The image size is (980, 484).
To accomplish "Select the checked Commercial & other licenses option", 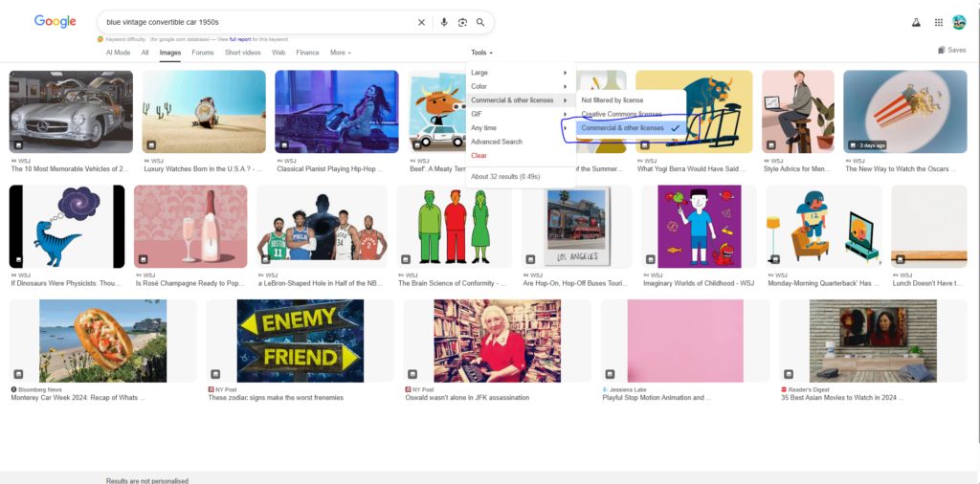I will [x=623, y=127].
